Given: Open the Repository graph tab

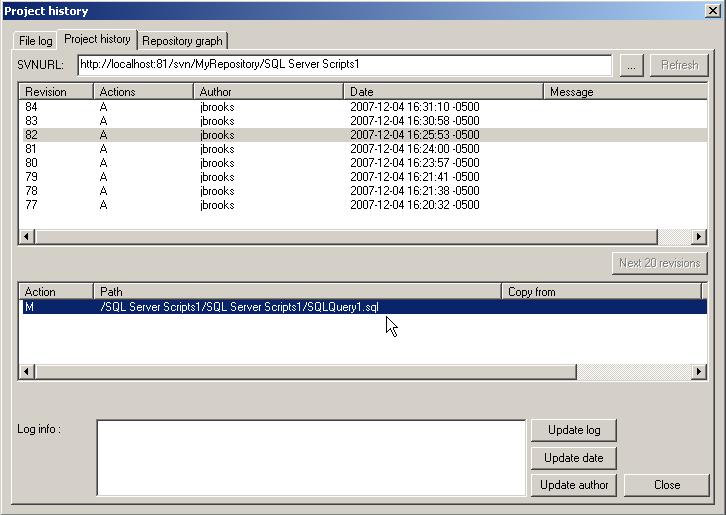Looking at the screenshot, I should pos(182,41).
